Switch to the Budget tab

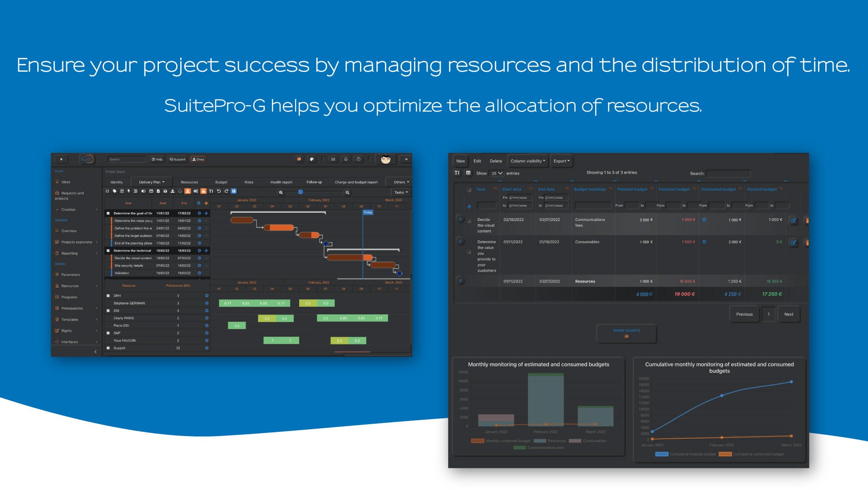click(x=221, y=182)
